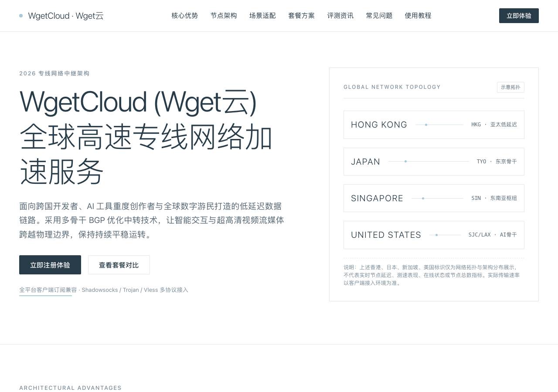This screenshot has height=392, width=558.
Task: Click the logo dot icon beside WgetCloud
Action: pos(21,16)
